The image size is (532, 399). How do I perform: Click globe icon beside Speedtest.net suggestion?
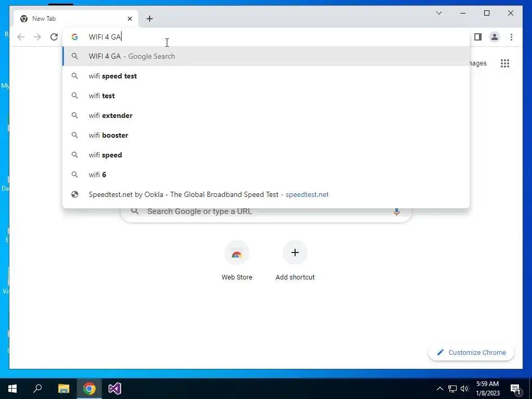tap(75, 194)
